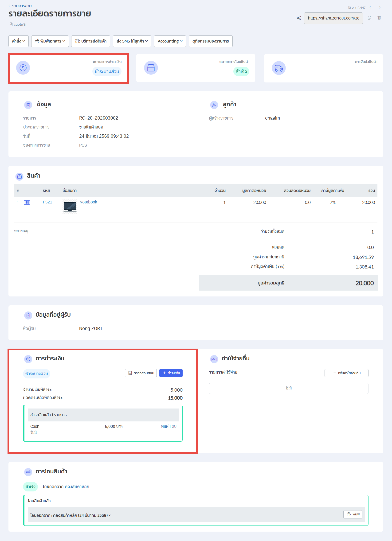Click the ลบ link for Cash payment
The width and height of the screenshot is (392, 541).
174,426
